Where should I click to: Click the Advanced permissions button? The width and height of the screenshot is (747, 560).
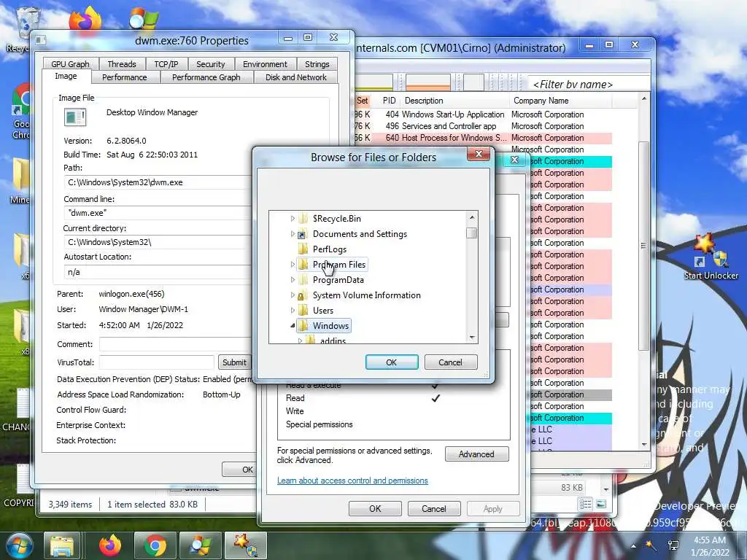pos(476,454)
